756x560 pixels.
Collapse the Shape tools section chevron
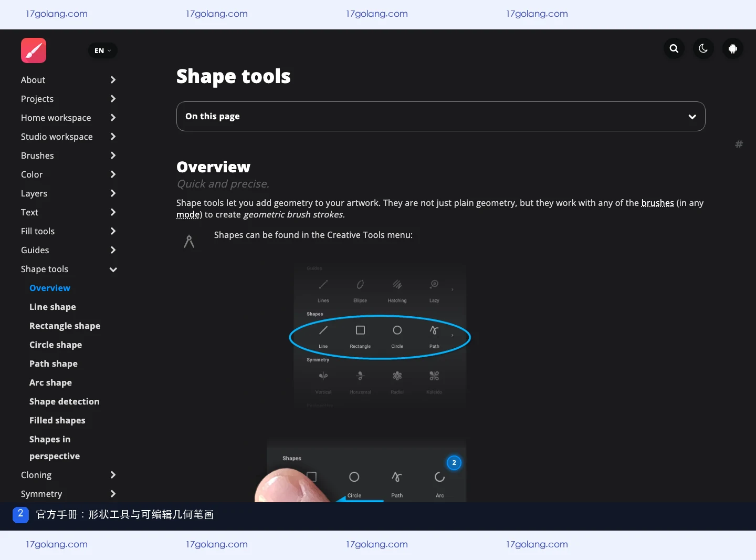tap(113, 269)
